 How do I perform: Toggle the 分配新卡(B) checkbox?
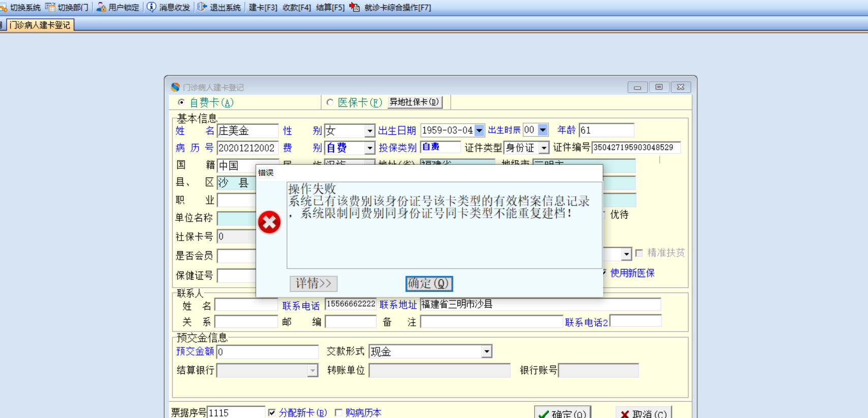click(x=272, y=412)
